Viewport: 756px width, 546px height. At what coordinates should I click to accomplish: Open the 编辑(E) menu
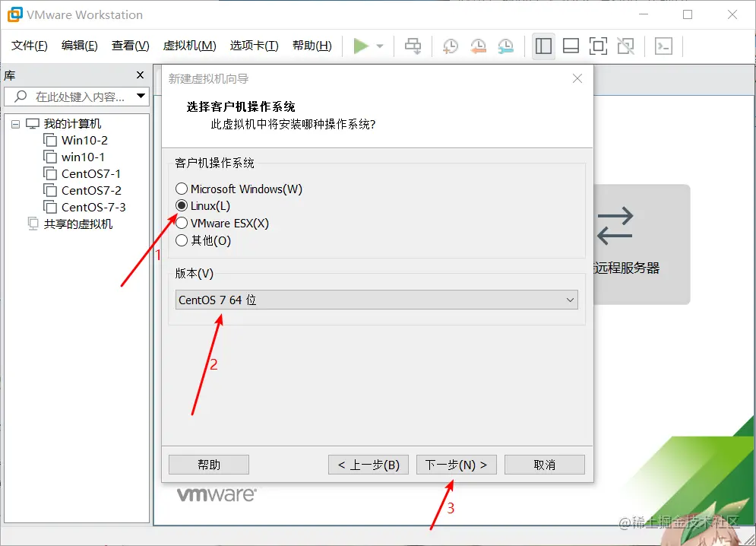[80, 46]
